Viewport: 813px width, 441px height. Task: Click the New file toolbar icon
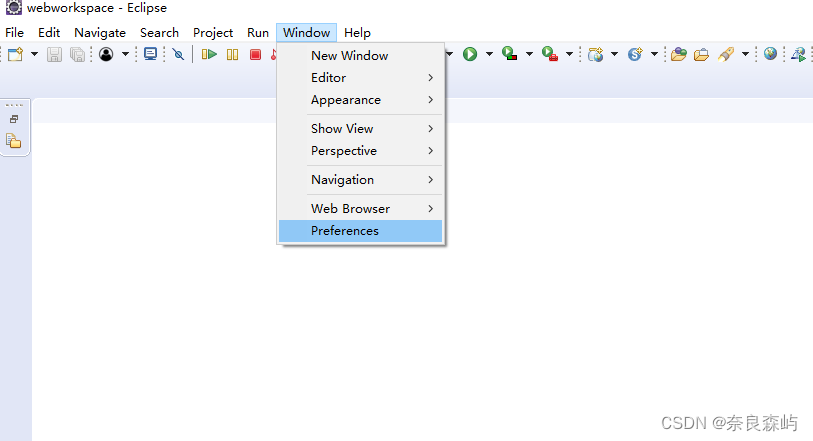(x=16, y=54)
